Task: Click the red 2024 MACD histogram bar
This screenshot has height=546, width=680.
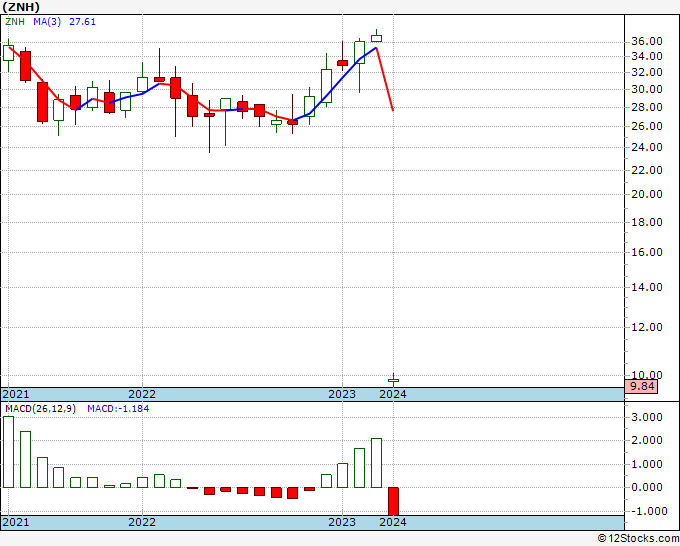Action: (x=393, y=501)
